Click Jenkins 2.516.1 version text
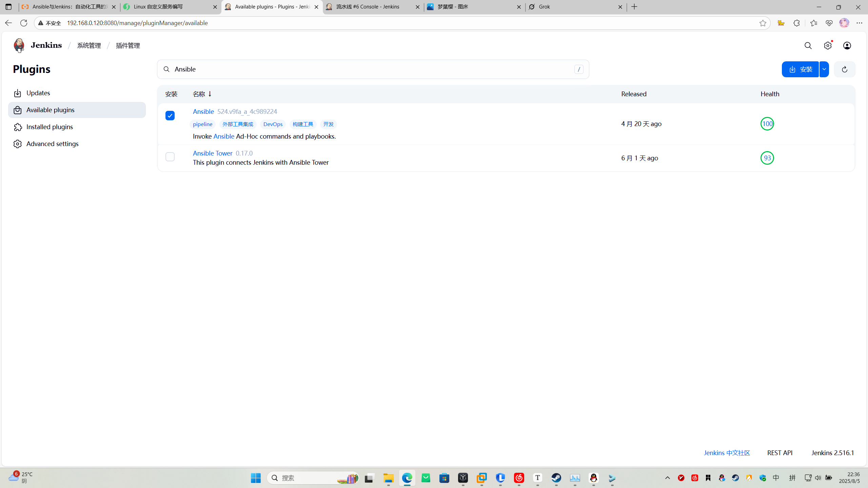The width and height of the screenshot is (868, 488). click(x=832, y=453)
